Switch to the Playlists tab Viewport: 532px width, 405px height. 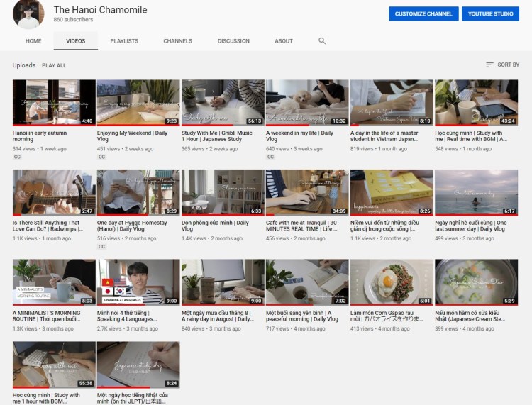pyautogui.click(x=124, y=41)
